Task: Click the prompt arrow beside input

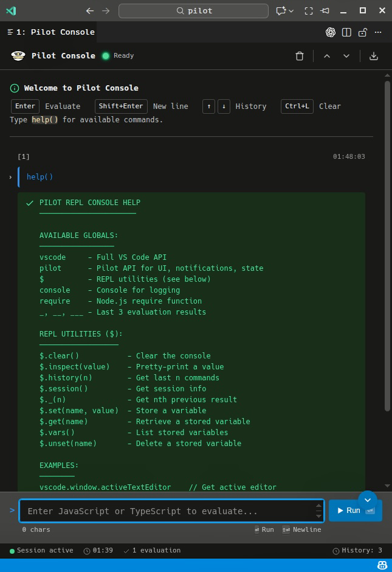Action: click(12, 510)
